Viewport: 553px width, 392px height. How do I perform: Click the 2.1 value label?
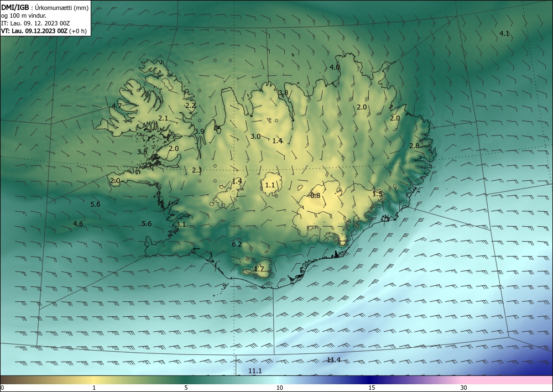(x=163, y=118)
